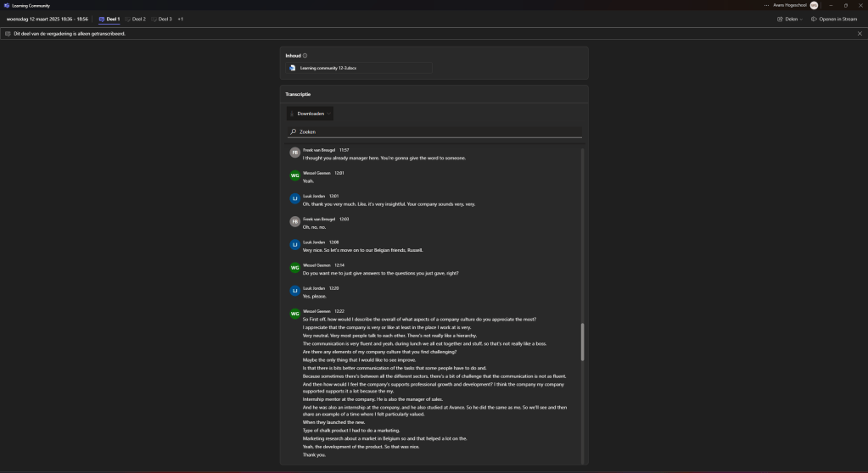This screenshot has width=868, height=473.
Task: Switch to the Deel 2 tab
Action: click(135, 19)
